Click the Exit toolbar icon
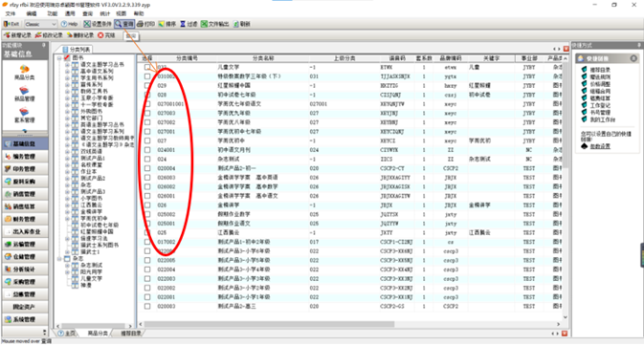Image resolution: width=644 pixels, height=345 pixels. 11,24
